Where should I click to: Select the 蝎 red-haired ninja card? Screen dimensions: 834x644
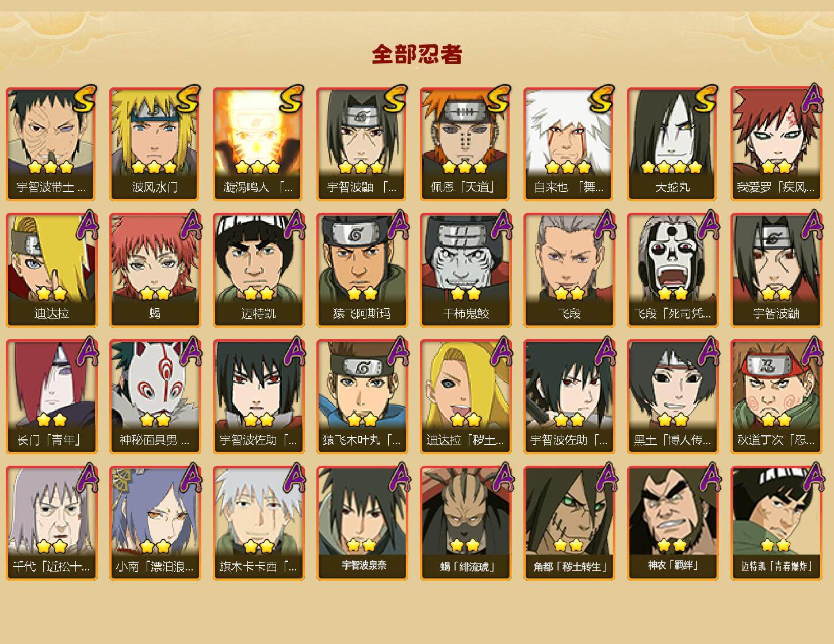click(x=155, y=270)
